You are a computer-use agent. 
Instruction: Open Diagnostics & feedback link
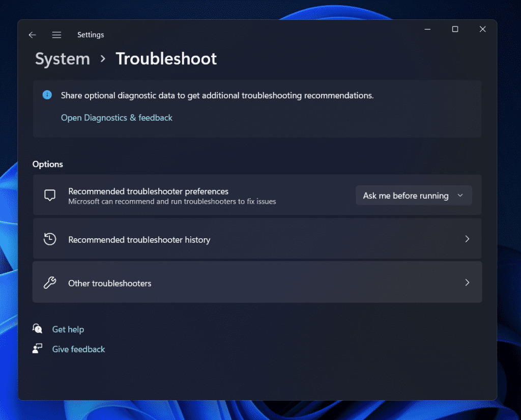pyautogui.click(x=117, y=118)
